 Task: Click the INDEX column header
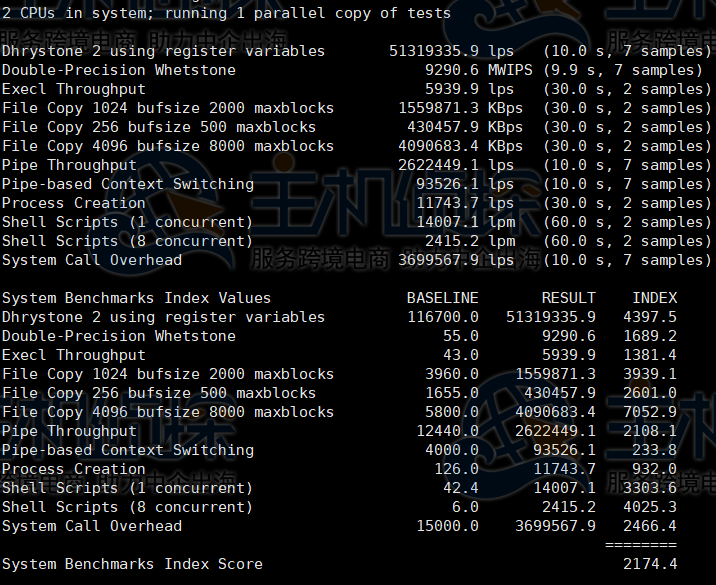pyautogui.click(x=654, y=298)
